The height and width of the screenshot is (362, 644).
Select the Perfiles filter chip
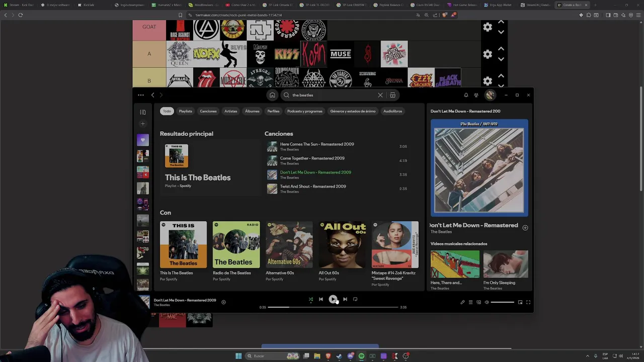(273, 111)
